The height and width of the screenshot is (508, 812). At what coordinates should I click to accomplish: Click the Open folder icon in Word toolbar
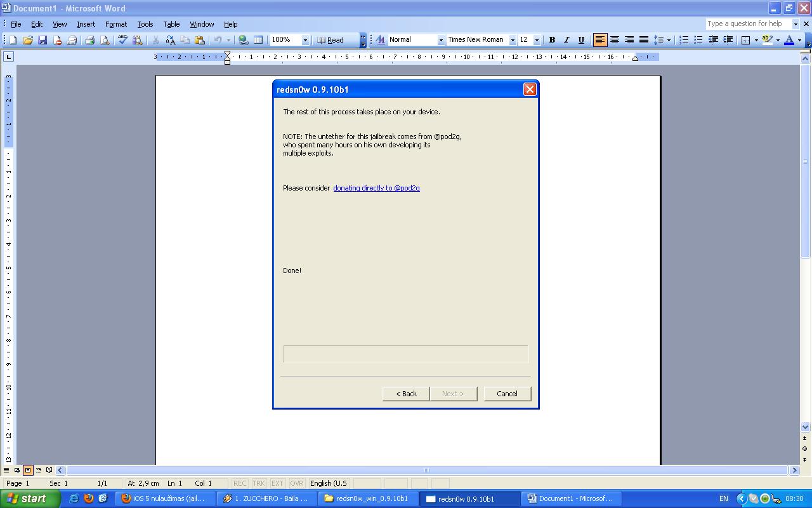(28, 40)
